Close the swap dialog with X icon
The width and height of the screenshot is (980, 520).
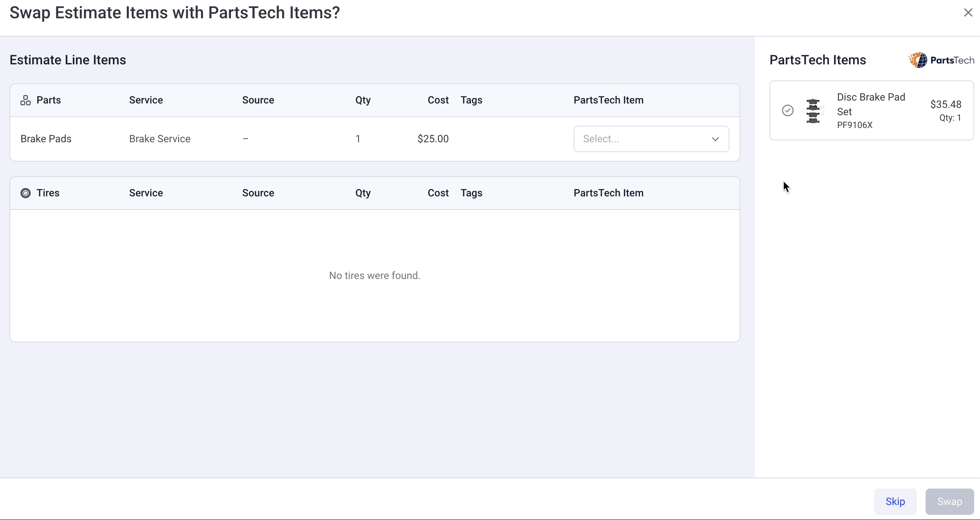pyautogui.click(x=968, y=12)
